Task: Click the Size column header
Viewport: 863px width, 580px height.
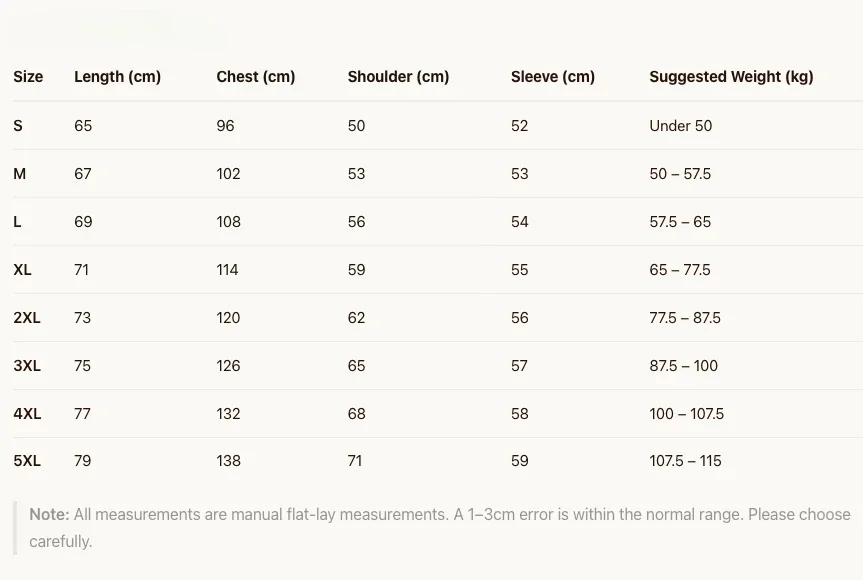Action: [x=28, y=76]
